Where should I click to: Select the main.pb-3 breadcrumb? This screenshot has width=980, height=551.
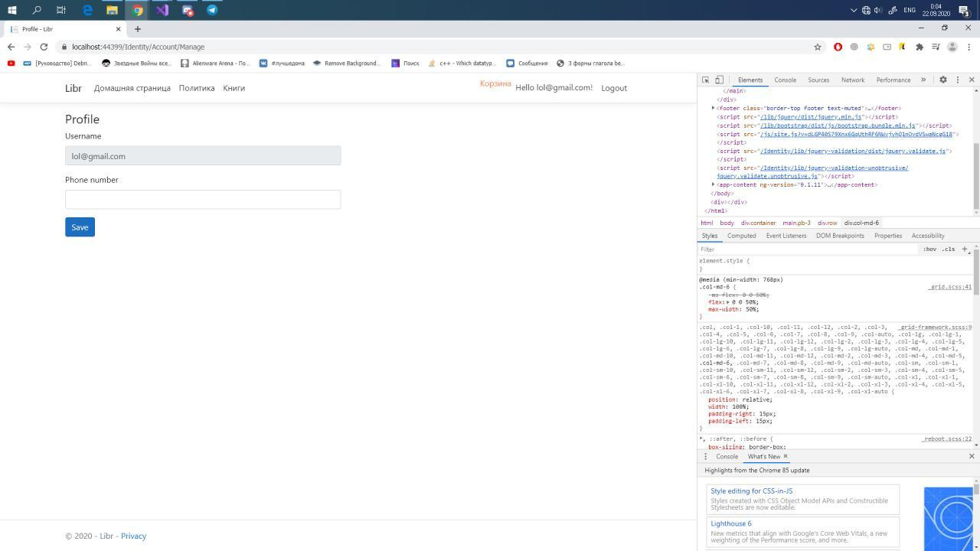[x=796, y=223]
